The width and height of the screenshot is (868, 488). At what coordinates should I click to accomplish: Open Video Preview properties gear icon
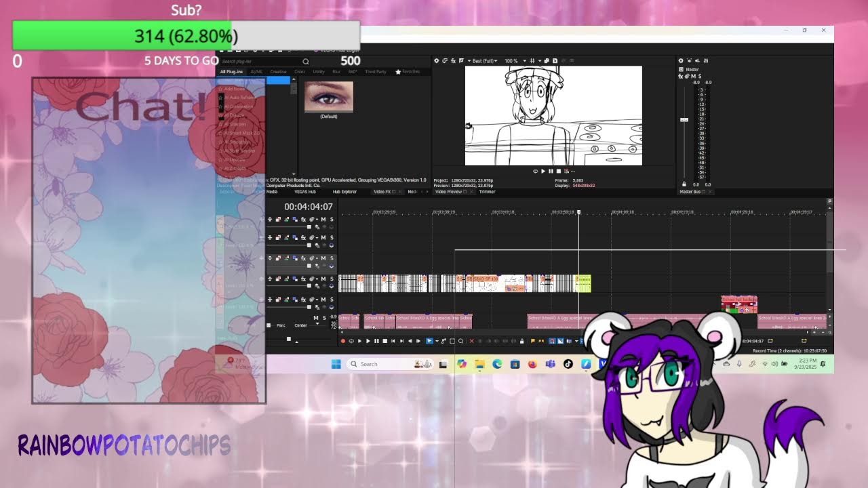(437, 61)
